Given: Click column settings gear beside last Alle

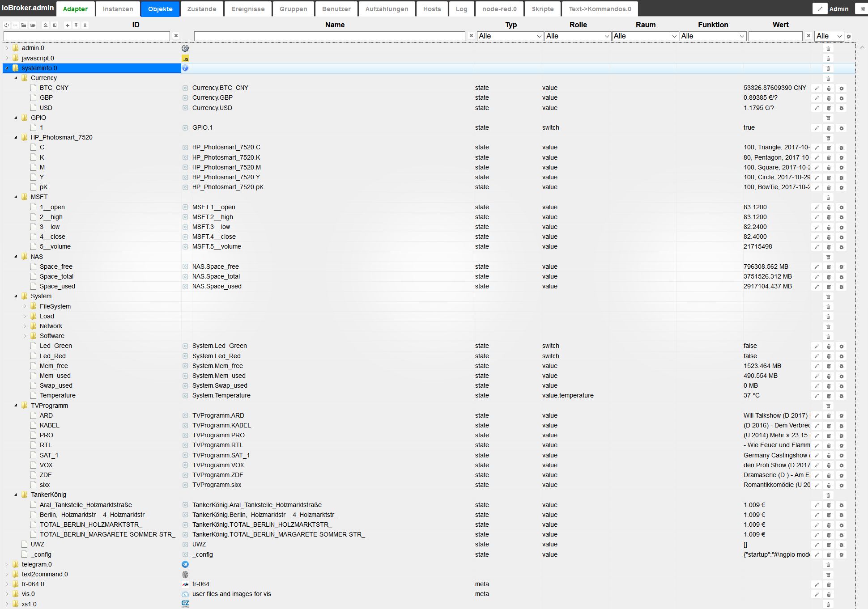Looking at the screenshot, I should pyautogui.click(x=849, y=36).
